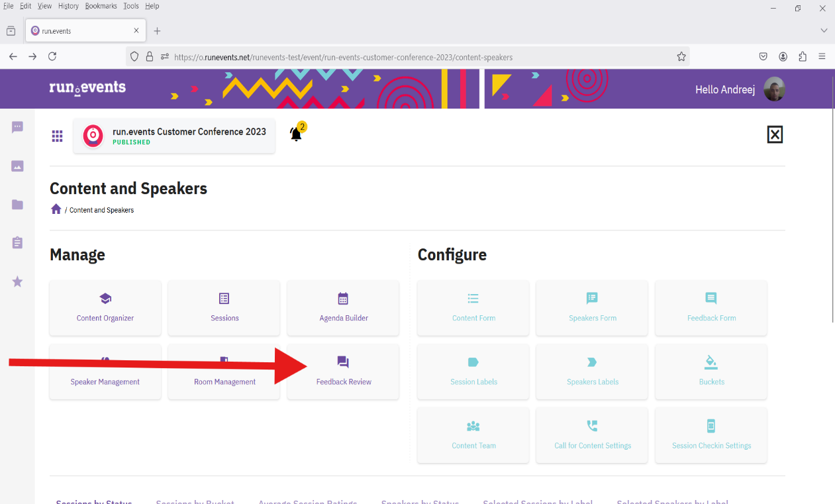Click the shield tracking protection icon

pyautogui.click(x=134, y=57)
